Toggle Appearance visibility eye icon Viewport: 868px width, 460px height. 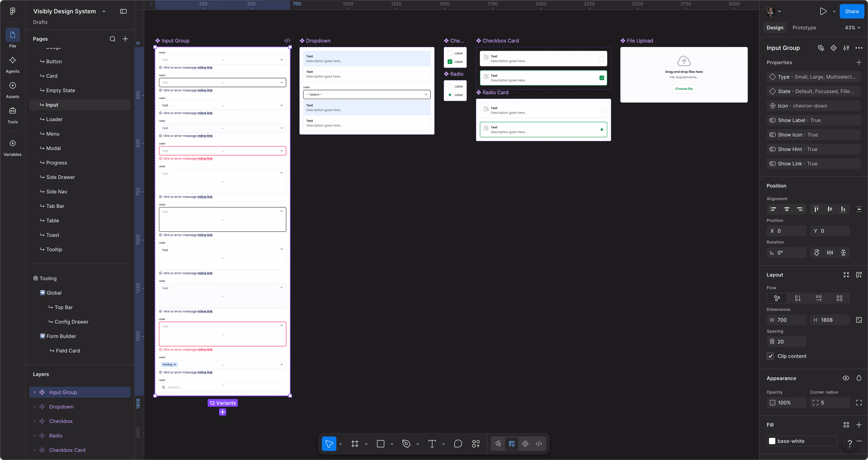click(846, 378)
